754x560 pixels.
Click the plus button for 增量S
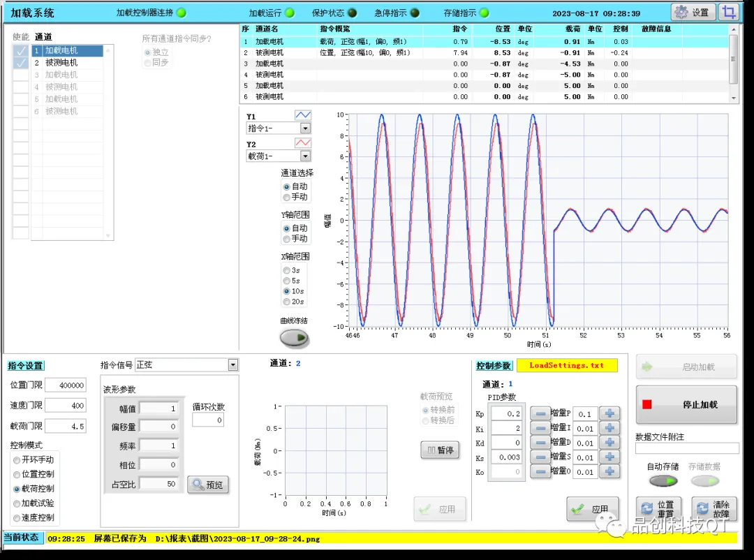point(609,457)
